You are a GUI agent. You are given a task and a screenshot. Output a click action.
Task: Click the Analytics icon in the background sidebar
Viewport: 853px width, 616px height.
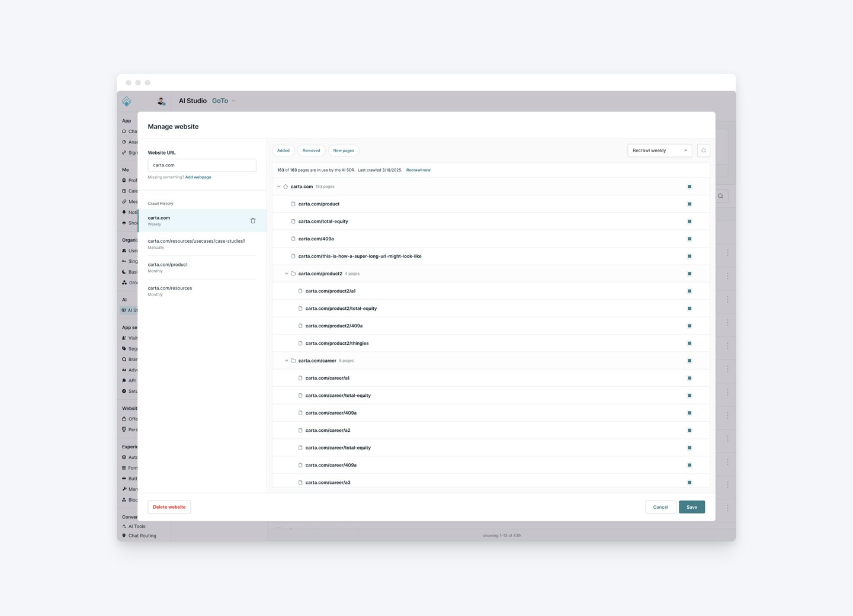click(124, 142)
